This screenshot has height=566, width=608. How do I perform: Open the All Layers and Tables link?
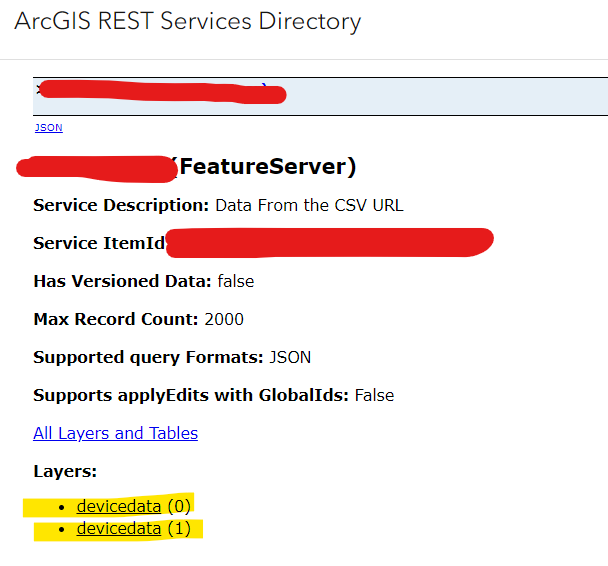115,433
